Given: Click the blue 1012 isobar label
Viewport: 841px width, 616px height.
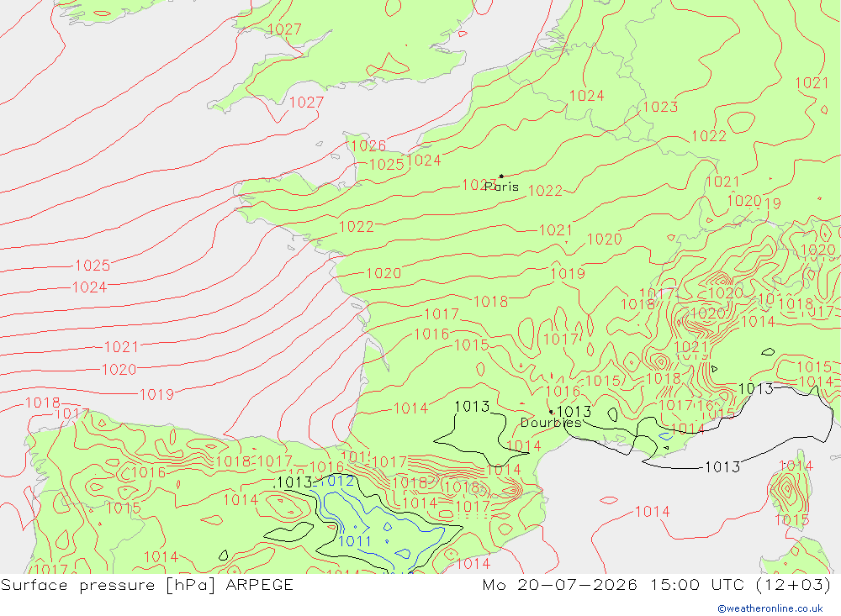Looking at the screenshot, I should pos(336,481).
